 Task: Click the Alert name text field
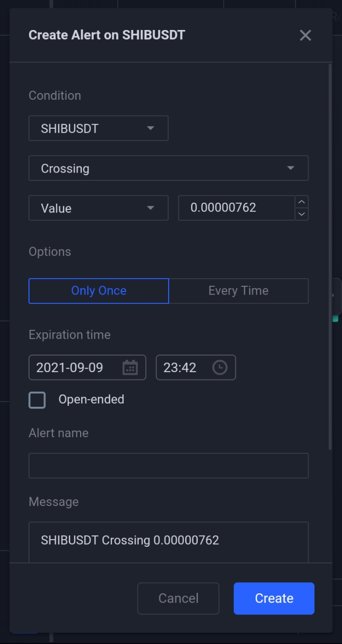pyautogui.click(x=169, y=466)
